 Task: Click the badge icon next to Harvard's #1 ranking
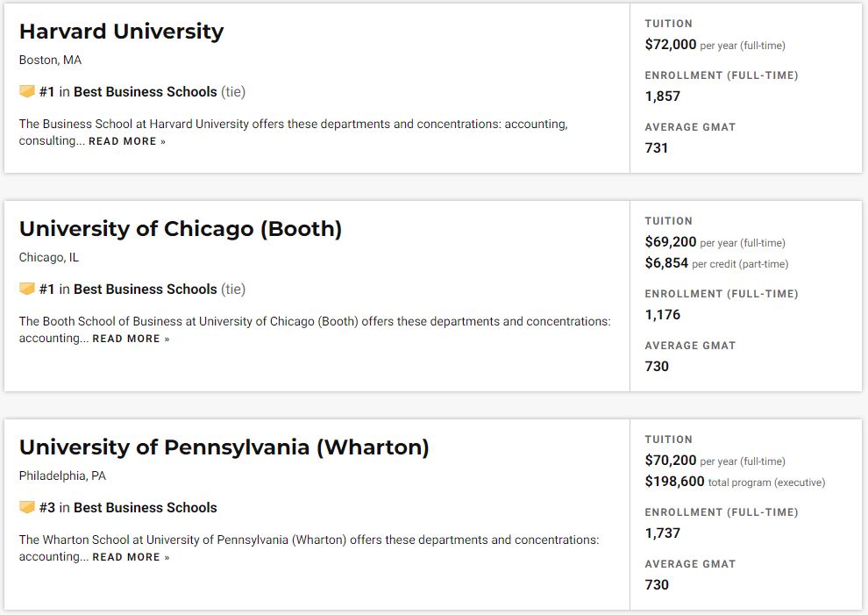coord(27,91)
